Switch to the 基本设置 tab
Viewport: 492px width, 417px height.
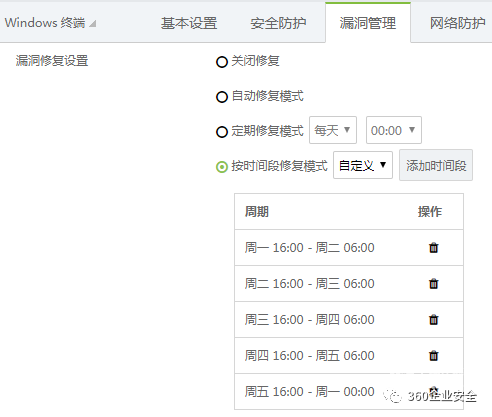point(189,23)
